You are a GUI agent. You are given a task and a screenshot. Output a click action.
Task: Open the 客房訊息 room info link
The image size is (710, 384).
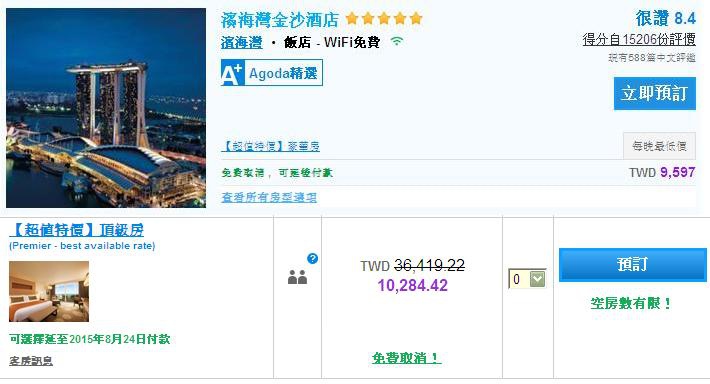31,361
